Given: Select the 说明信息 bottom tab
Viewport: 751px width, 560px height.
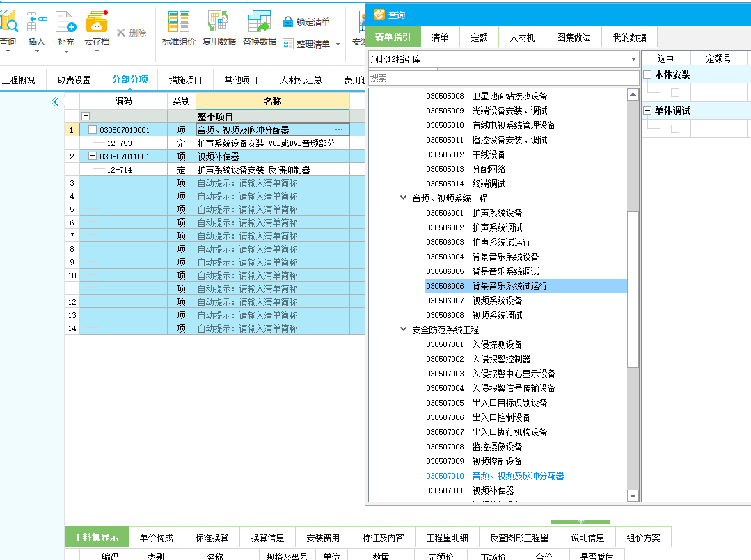Looking at the screenshot, I should (x=587, y=538).
